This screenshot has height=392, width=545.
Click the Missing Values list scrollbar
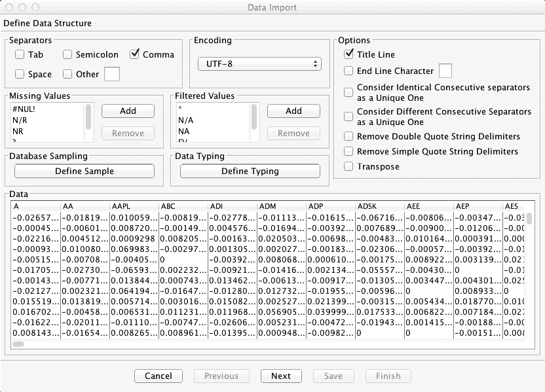(x=88, y=117)
